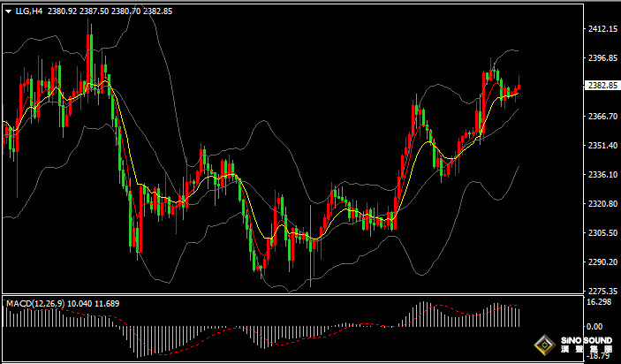
Task: Click the 2396.85 price axis label
Action: tap(602, 58)
